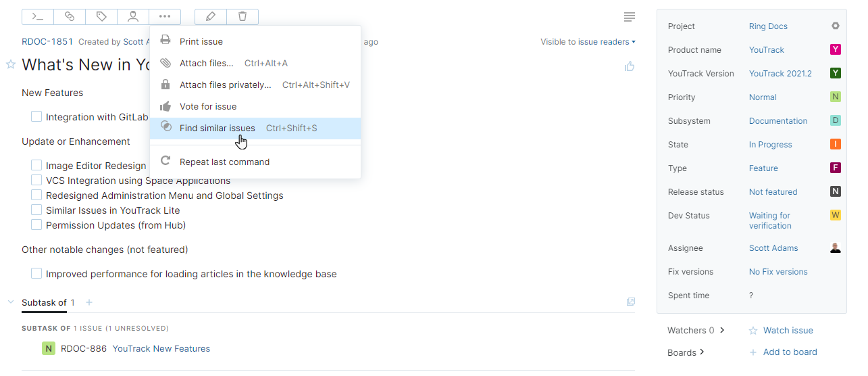The width and height of the screenshot is (868, 376).
Task: Click the trash delete issue icon
Action: point(242,16)
